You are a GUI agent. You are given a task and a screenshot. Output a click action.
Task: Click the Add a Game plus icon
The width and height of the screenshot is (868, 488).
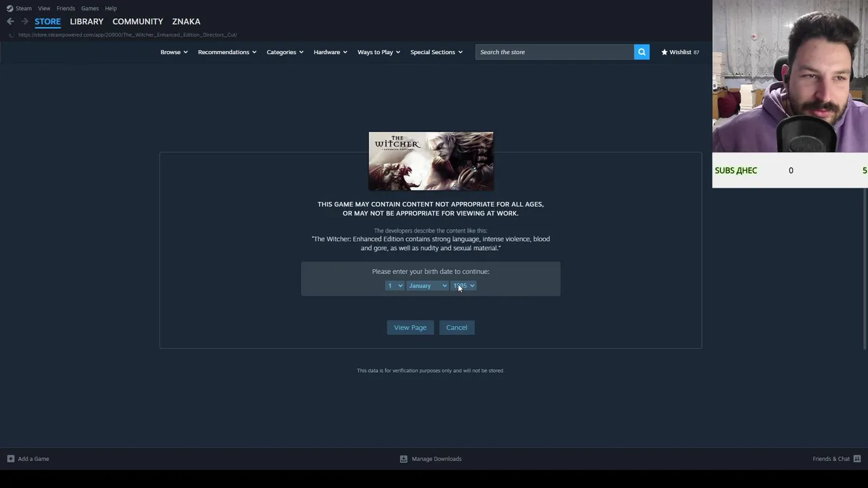[10, 459]
